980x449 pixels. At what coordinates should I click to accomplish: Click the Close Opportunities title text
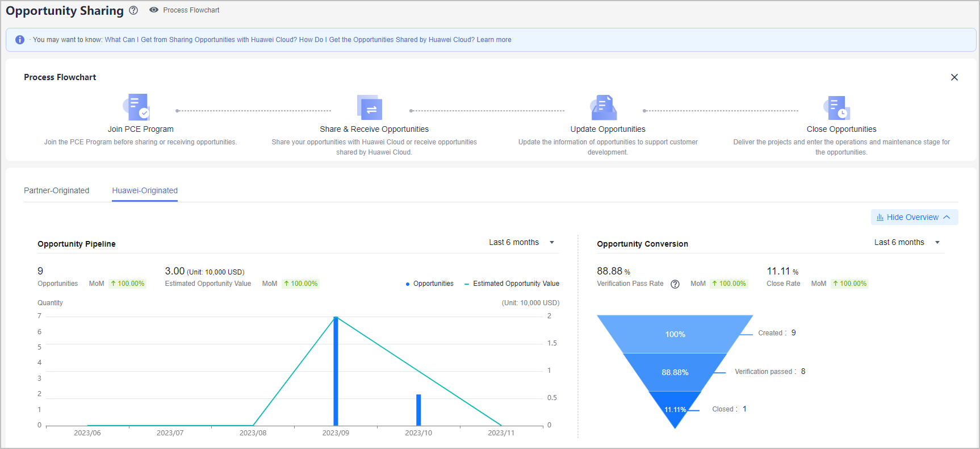pyautogui.click(x=841, y=129)
